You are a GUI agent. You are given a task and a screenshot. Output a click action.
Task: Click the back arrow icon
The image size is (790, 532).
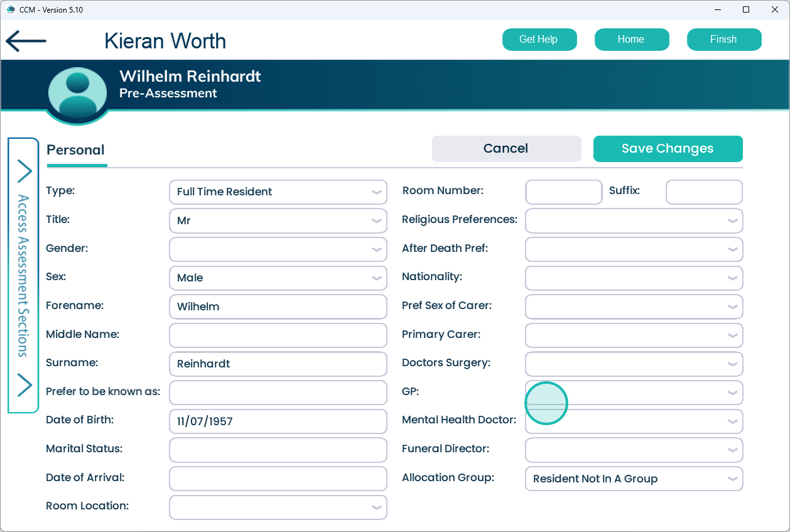tap(26, 41)
